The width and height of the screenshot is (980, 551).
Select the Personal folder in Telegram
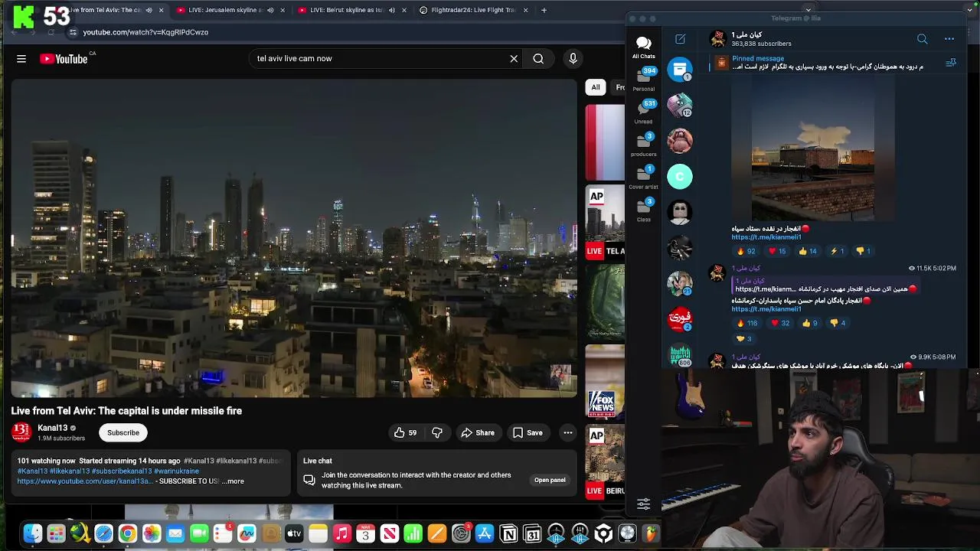coord(643,80)
